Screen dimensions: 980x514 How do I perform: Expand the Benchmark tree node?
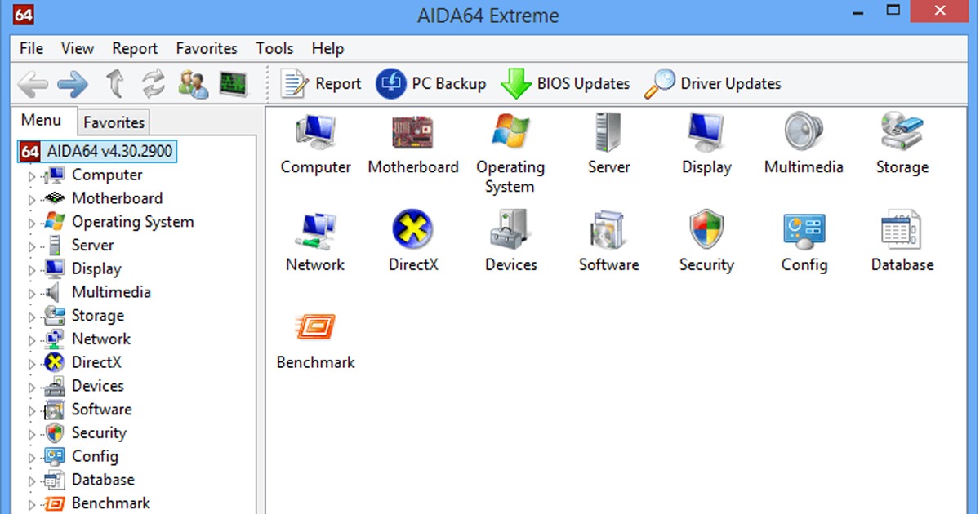click(33, 504)
